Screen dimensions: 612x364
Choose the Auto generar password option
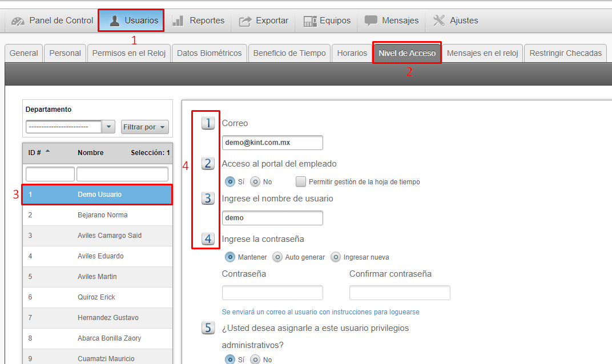[277, 257]
